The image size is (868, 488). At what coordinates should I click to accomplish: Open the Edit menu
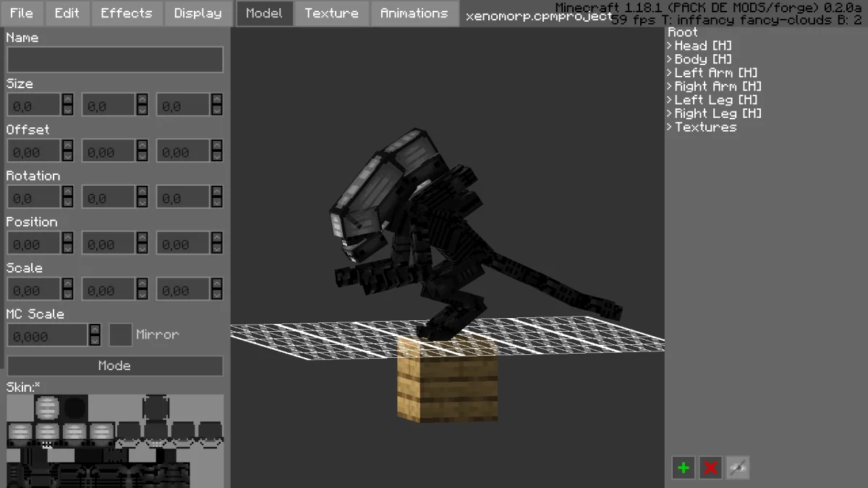point(67,13)
